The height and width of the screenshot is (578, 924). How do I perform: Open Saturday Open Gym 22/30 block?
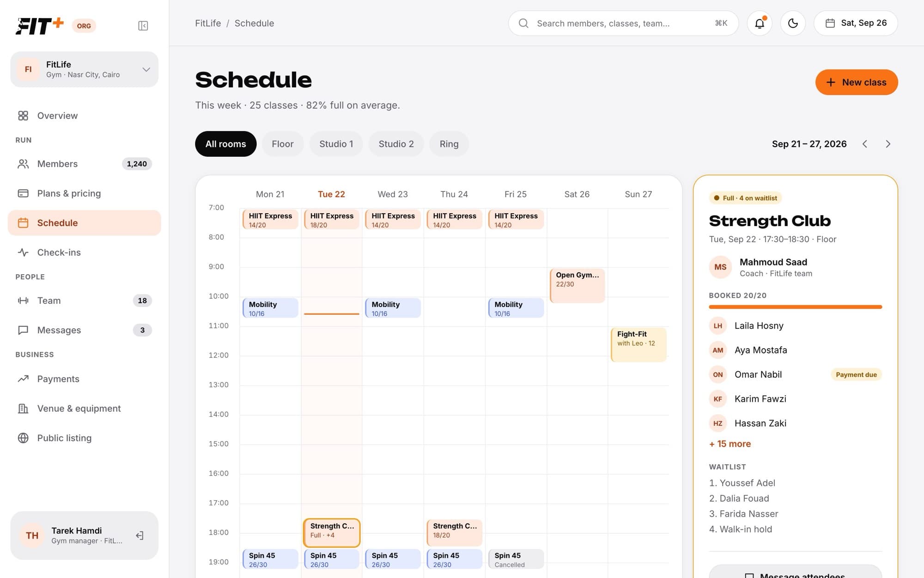pos(577,285)
